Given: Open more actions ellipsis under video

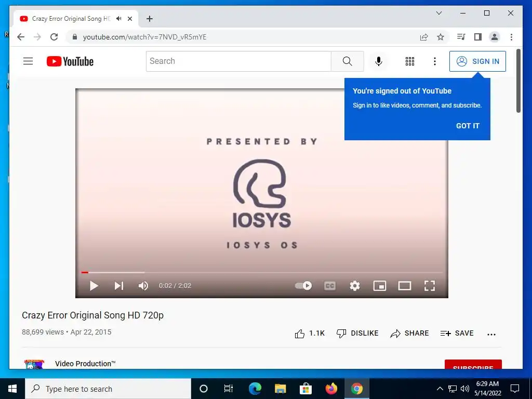Looking at the screenshot, I should tap(491, 334).
